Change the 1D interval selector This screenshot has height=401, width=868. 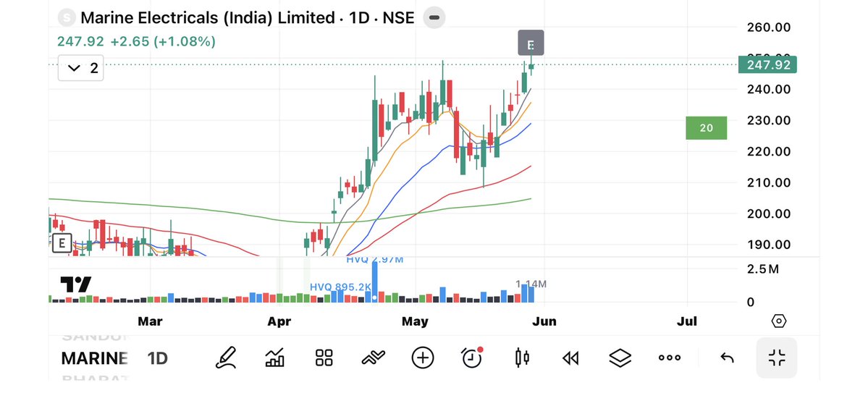tap(158, 358)
